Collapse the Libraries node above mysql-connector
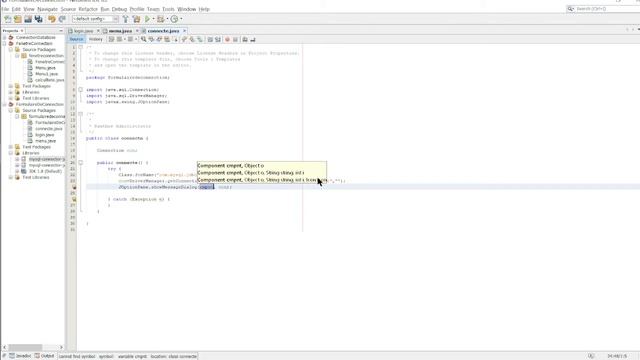 pyautogui.click(x=11, y=153)
